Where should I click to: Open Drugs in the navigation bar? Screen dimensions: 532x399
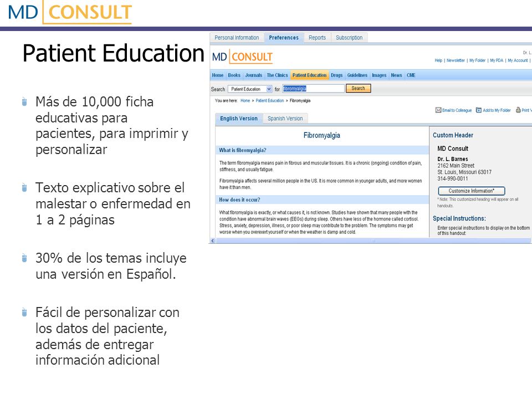point(336,75)
